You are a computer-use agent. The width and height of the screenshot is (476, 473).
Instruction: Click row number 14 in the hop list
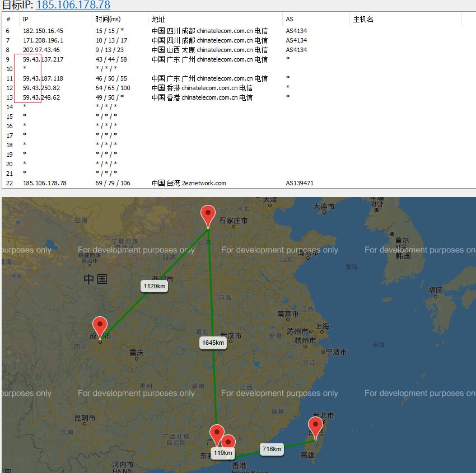coord(10,107)
